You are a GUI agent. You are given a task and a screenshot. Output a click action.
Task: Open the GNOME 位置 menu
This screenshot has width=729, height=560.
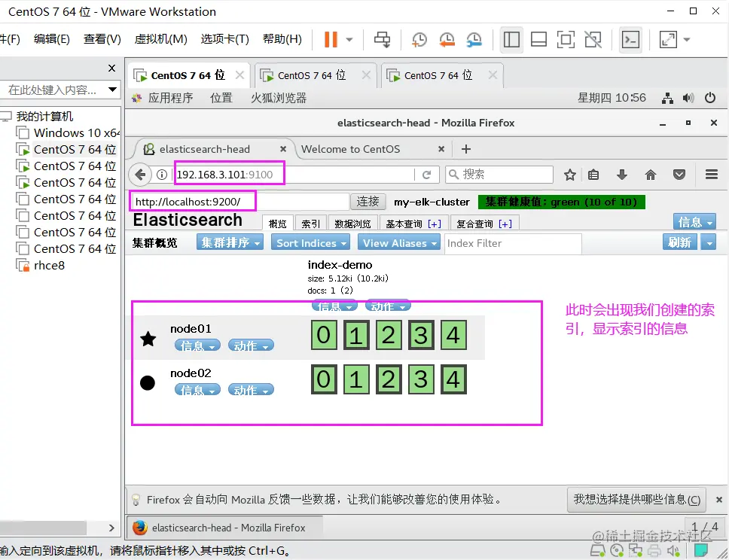tap(221, 98)
